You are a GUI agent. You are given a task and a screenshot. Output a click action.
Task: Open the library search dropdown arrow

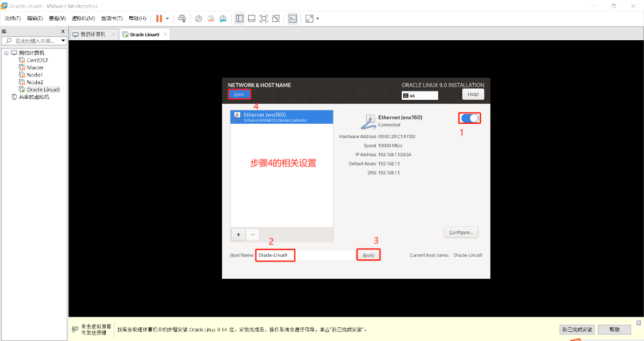tap(63, 41)
